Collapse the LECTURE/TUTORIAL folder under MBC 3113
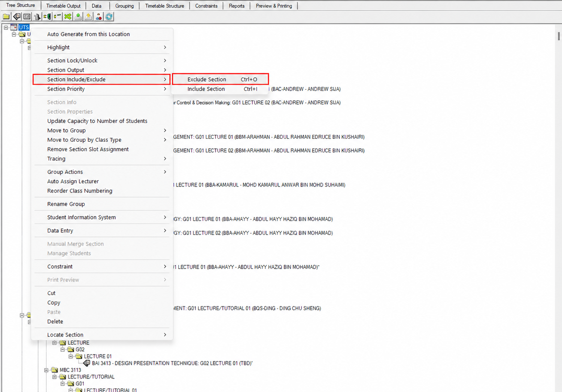Screen dimensions: 562x392 click(54, 377)
